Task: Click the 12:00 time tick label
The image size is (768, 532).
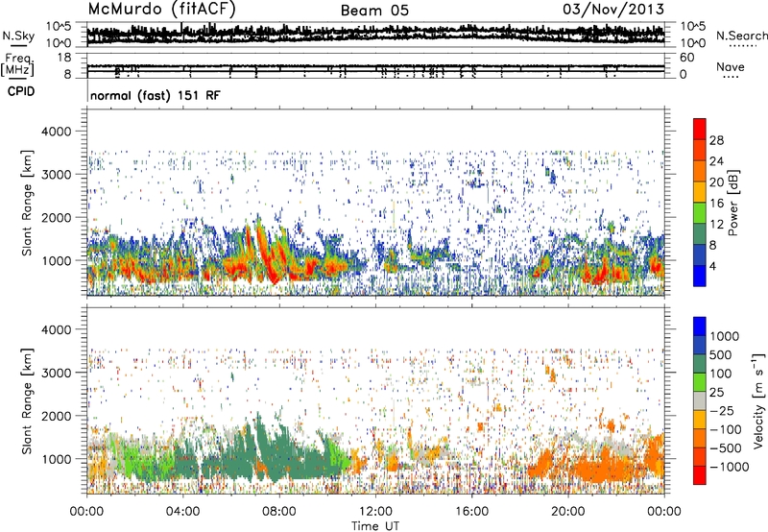Action: 375,512
